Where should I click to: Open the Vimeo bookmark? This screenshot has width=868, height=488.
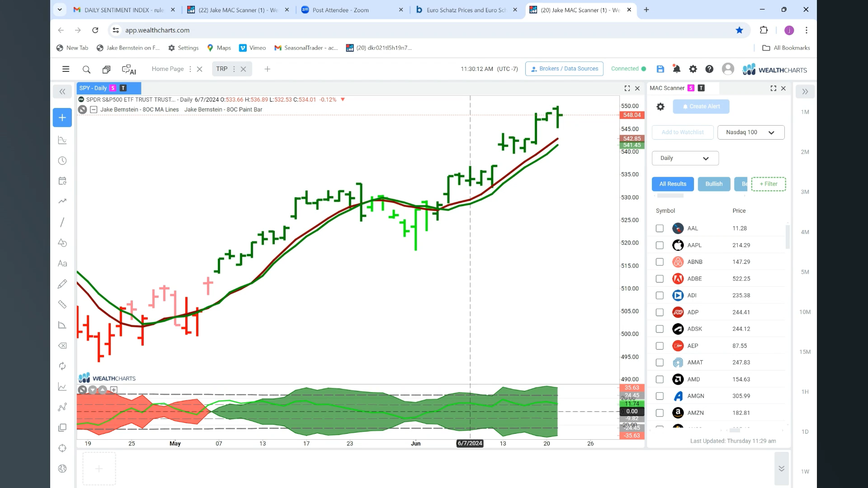(252, 48)
